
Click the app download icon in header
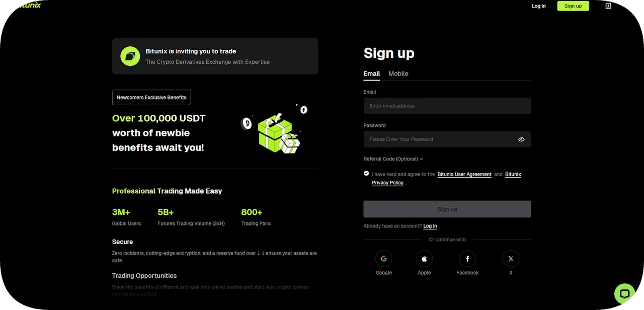608,6
